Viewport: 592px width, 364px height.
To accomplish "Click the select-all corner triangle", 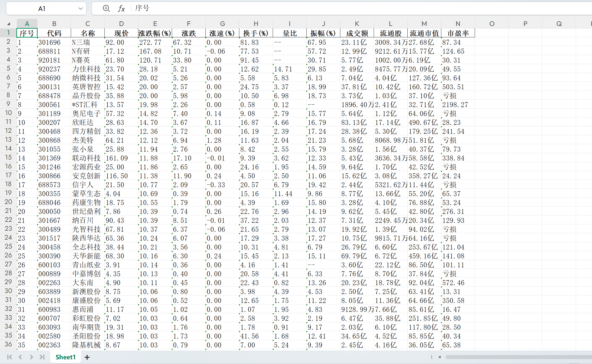I will (x=9, y=24).
